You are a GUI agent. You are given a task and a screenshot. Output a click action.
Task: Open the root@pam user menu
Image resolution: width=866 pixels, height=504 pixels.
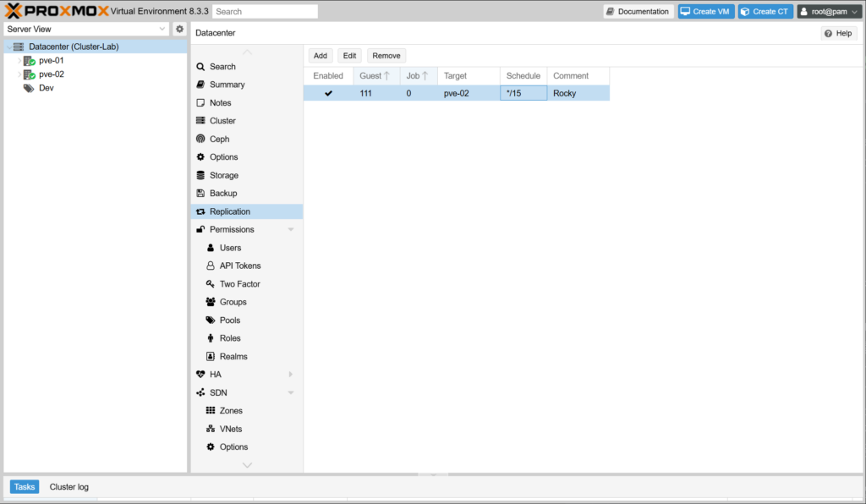(828, 12)
